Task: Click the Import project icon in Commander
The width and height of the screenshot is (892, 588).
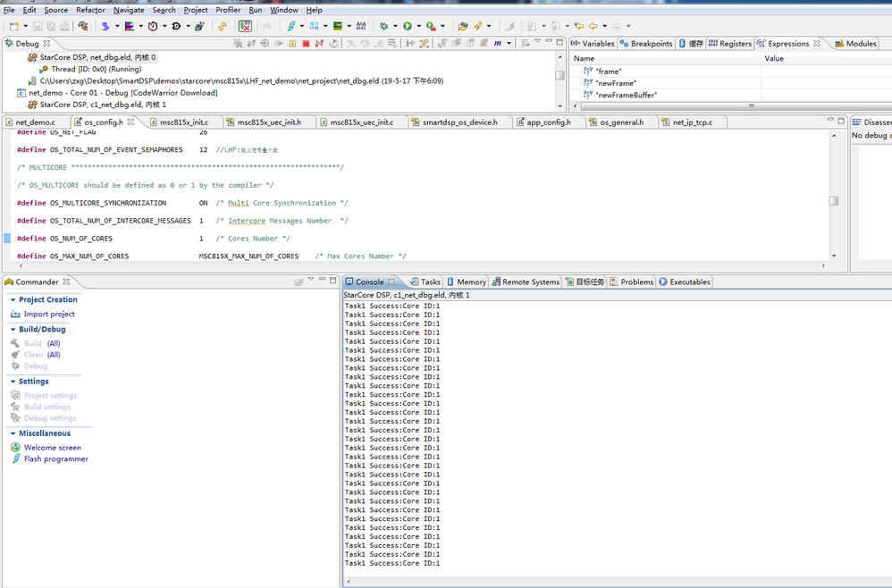Action: (x=15, y=314)
